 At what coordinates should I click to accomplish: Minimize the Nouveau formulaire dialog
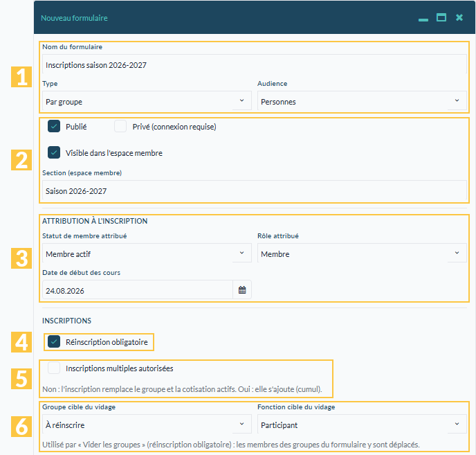point(423,19)
